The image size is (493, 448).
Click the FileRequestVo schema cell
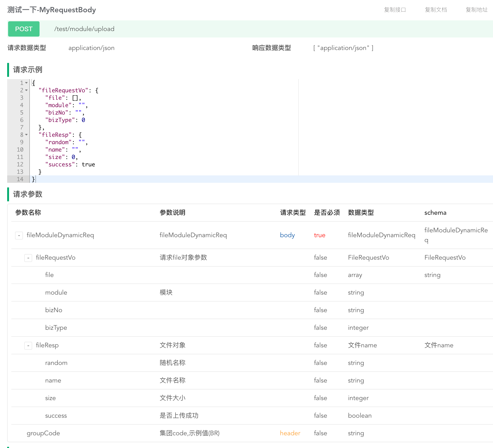coord(445,257)
